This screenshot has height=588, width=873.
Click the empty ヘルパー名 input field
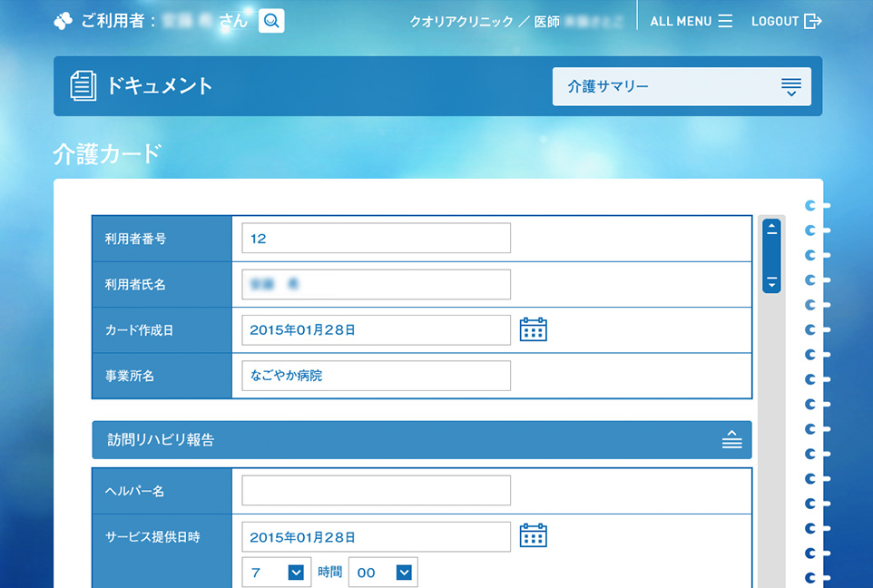click(x=376, y=491)
